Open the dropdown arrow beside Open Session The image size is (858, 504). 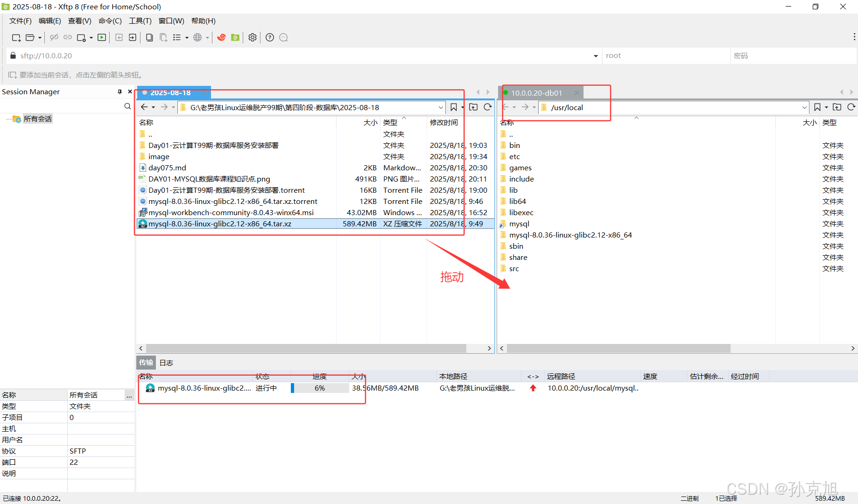40,38
